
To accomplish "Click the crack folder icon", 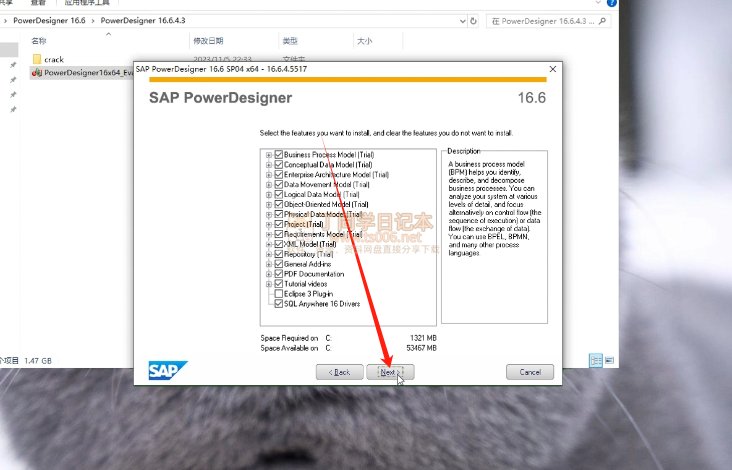I will 36,59.
